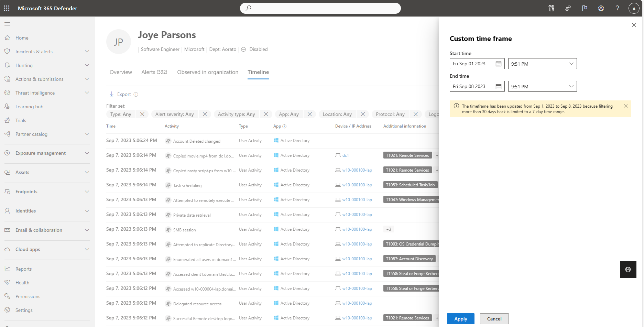644x327 pixels.
Task: Open the app launcher waffle icon
Action: (7, 8)
